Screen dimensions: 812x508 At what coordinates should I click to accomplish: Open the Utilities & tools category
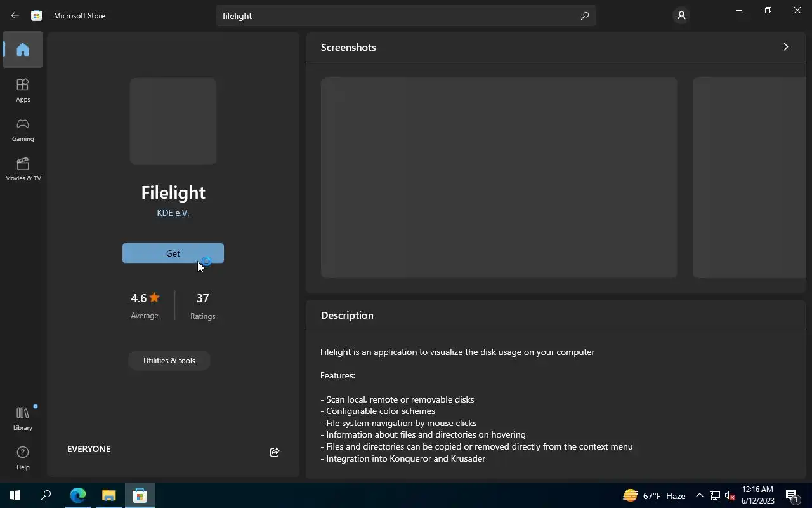click(169, 360)
